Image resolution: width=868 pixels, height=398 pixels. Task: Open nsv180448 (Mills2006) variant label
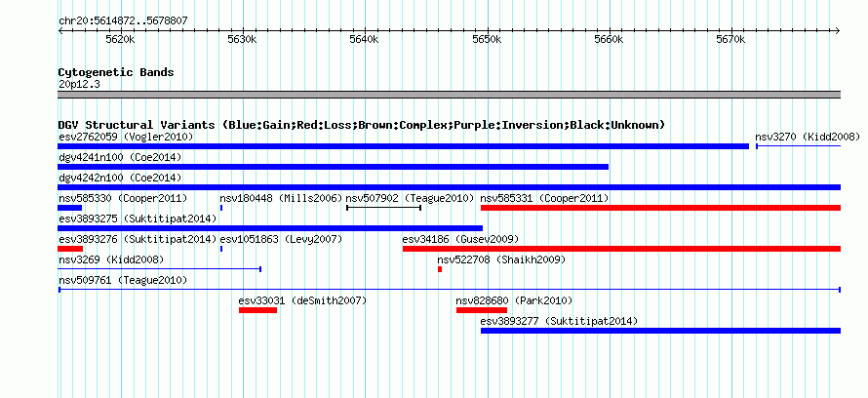281,198
